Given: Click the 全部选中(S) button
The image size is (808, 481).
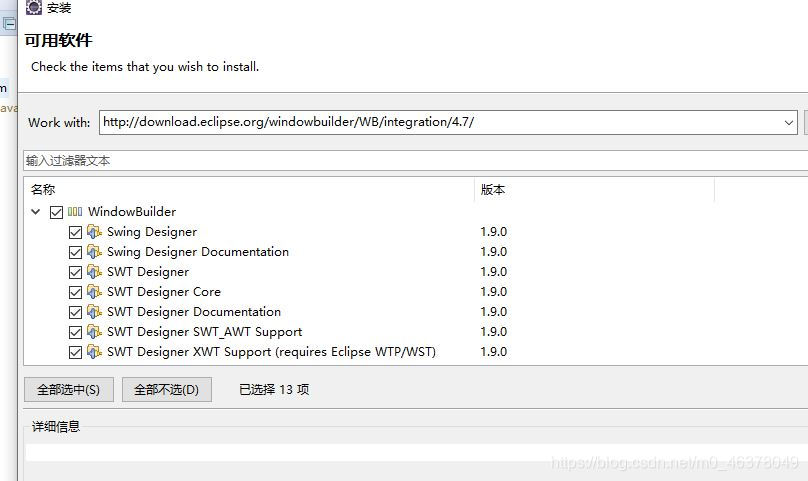Looking at the screenshot, I should coord(69,390).
